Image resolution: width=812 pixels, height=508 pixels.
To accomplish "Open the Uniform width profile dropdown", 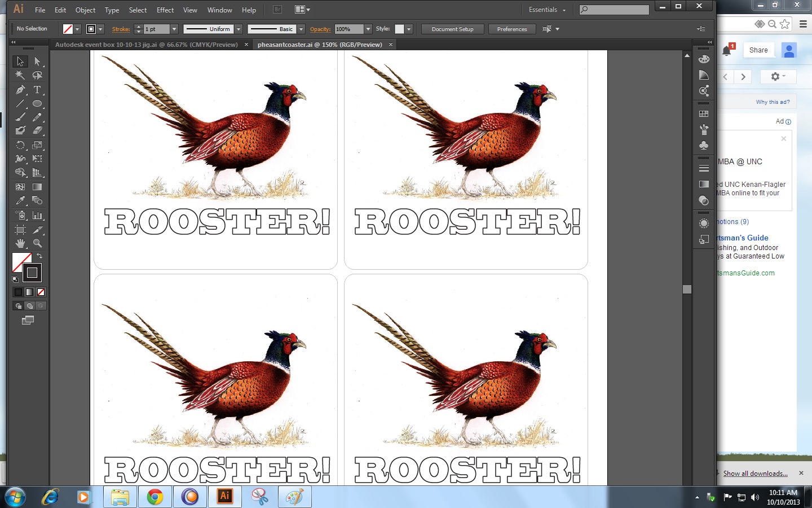I will tap(239, 29).
